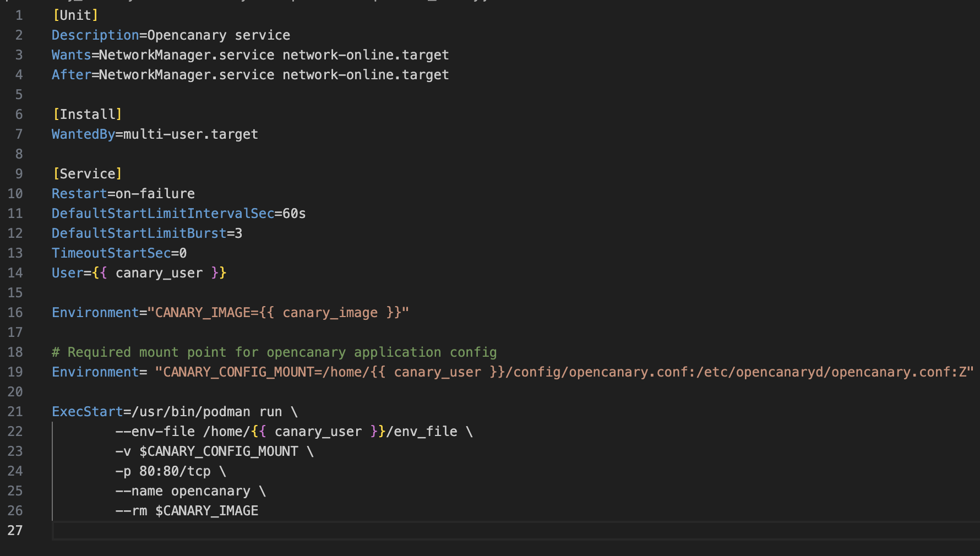Image resolution: width=980 pixels, height=556 pixels.
Task: Click the comment about required mount point
Action: [273, 352]
